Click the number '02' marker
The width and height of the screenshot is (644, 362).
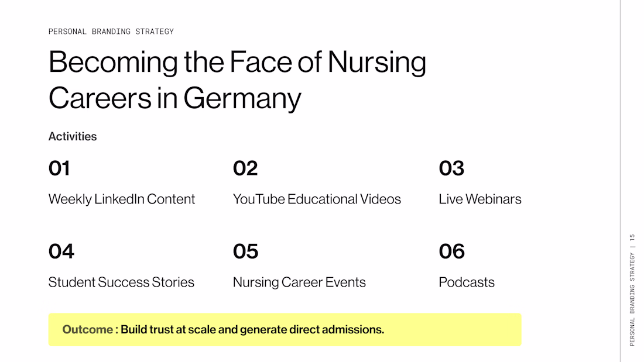point(245,168)
